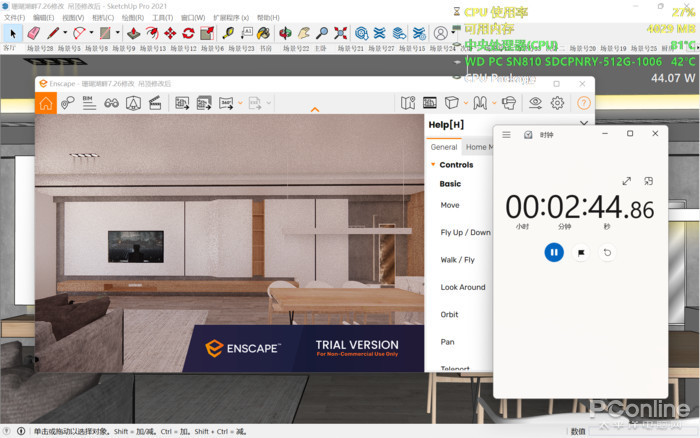
Task: Choose the Arc drawing tool
Action: pyautogui.click(x=79, y=33)
